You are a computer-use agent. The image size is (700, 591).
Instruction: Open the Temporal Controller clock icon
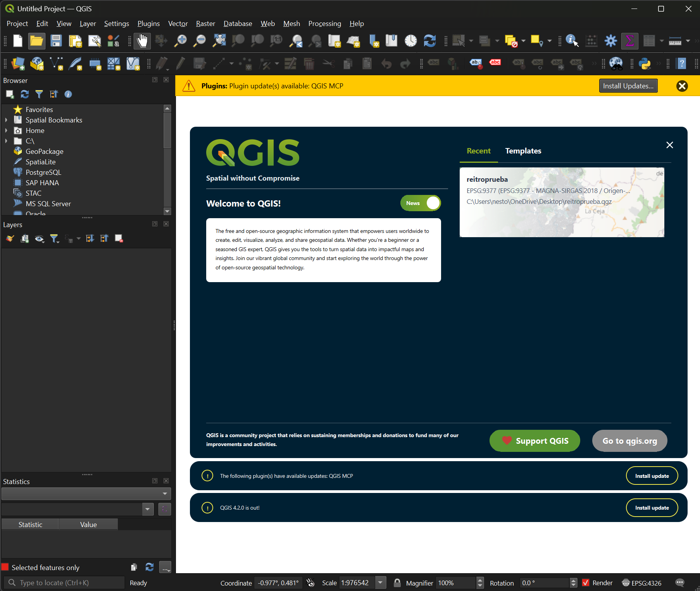click(x=410, y=41)
